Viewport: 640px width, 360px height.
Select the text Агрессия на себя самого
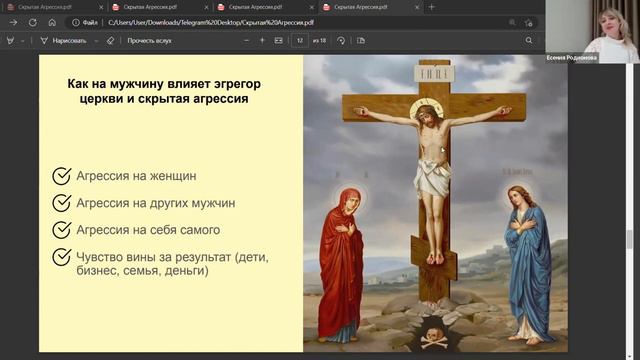[x=148, y=230]
